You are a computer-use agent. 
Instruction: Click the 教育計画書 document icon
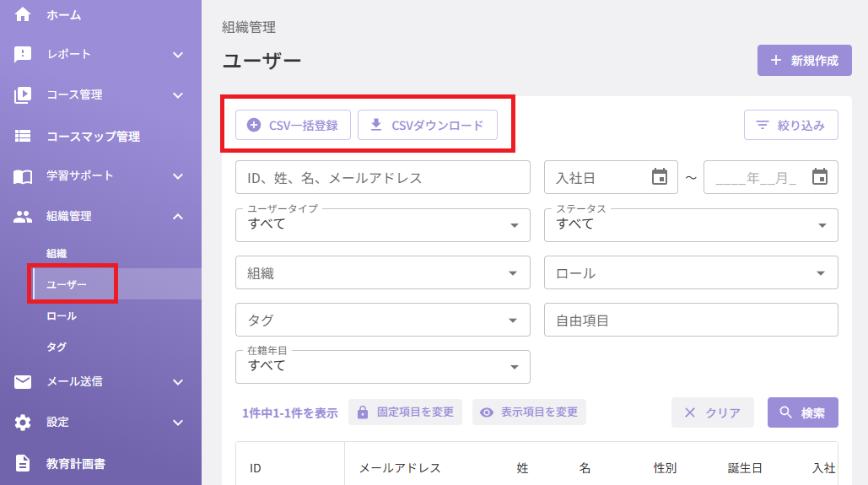(x=23, y=463)
